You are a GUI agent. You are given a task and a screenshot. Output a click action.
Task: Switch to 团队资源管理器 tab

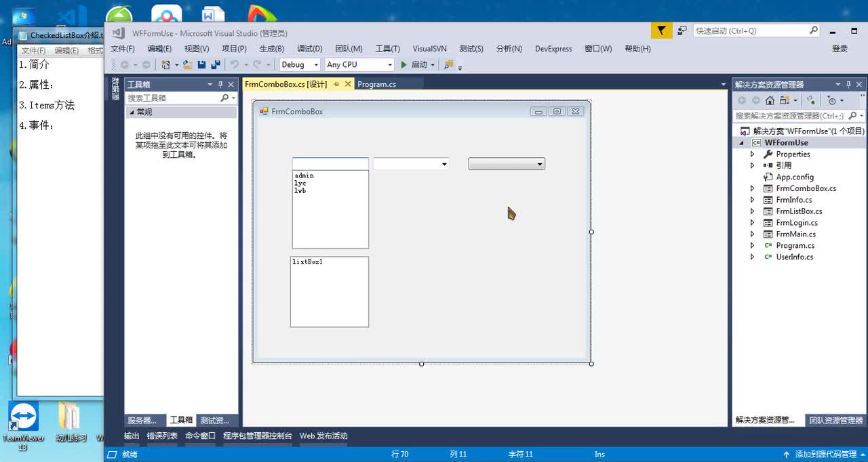(x=835, y=420)
